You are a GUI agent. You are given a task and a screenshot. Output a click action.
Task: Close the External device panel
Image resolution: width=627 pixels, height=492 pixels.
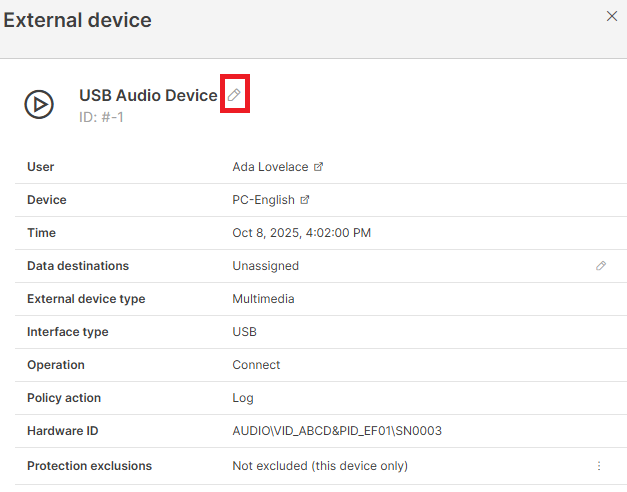[x=612, y=16]
